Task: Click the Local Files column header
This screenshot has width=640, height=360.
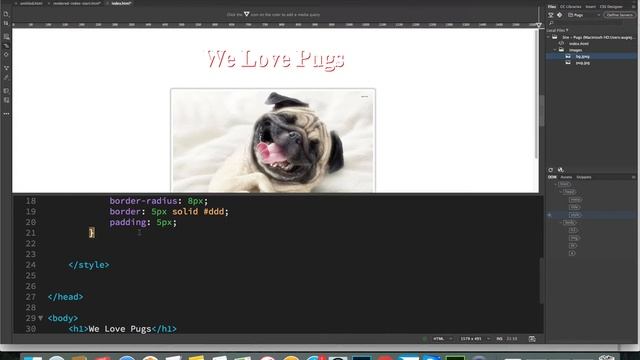Action: (x=558, y=30)
